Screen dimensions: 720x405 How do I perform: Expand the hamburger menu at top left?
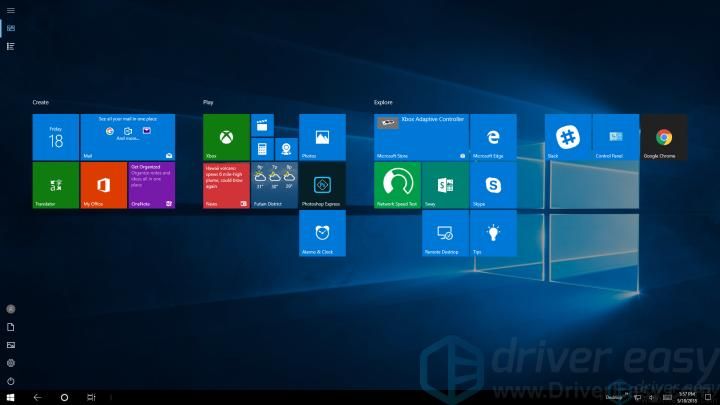(10, 8)
